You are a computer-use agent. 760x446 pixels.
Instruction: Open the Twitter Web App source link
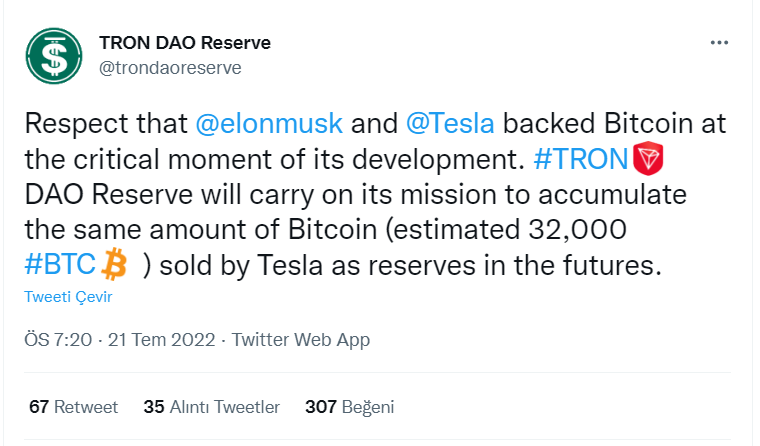(x=301, y=340)
